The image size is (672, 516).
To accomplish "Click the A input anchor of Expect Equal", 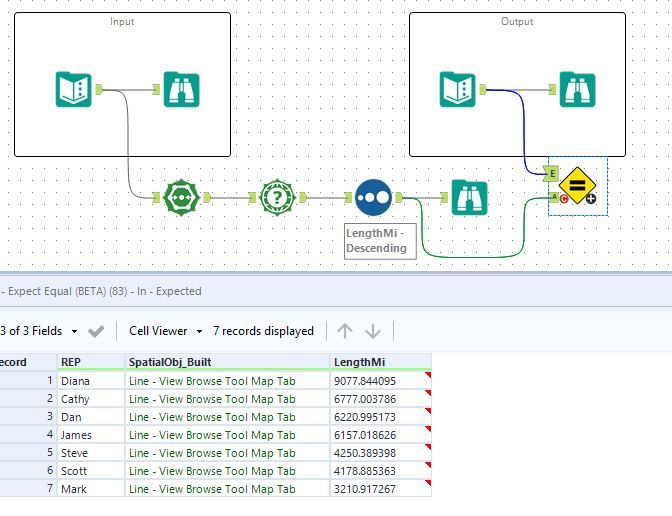I will click(x=554, y=197).
